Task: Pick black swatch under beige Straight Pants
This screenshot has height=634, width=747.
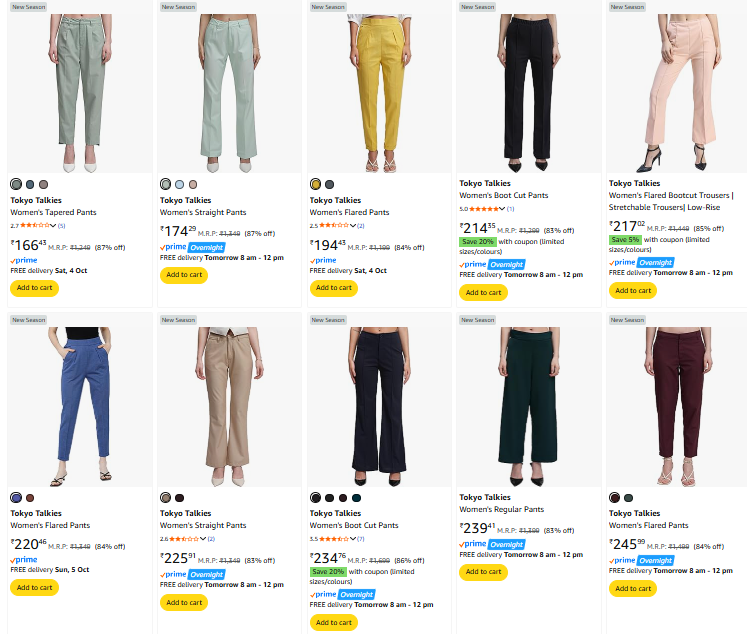Action: point(179,497)
